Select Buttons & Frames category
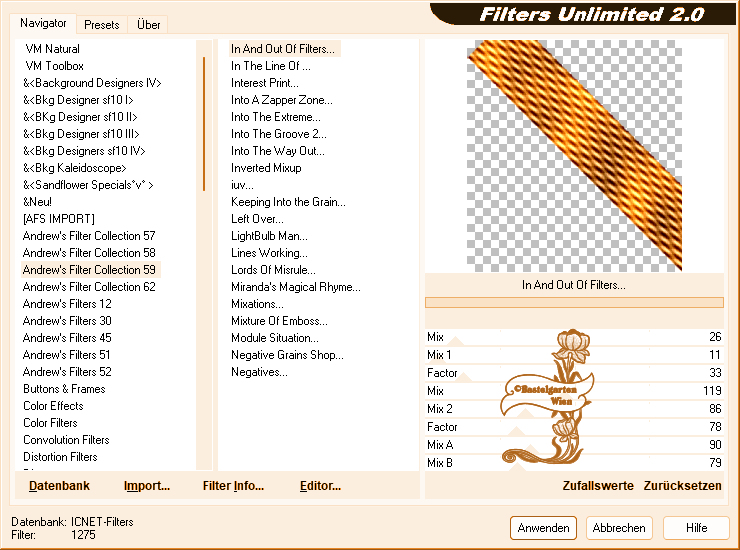 tap(64, 389)
